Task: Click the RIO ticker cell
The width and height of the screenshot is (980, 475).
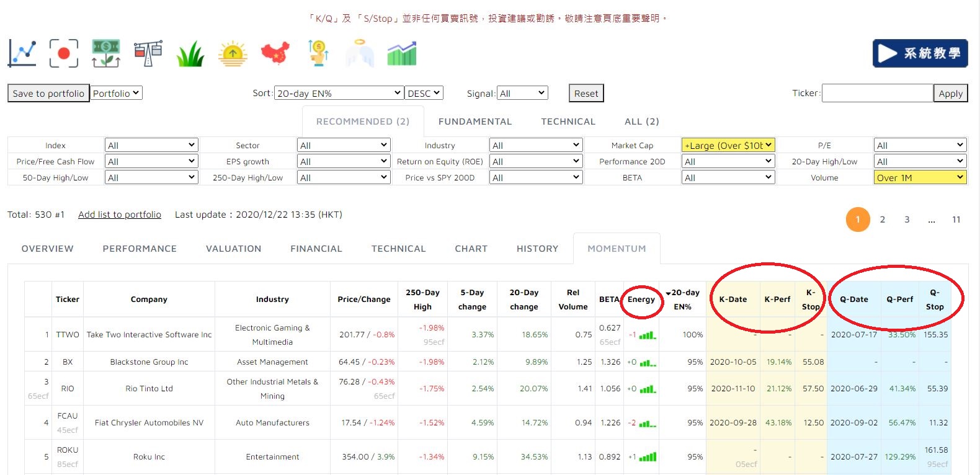Action: click(x=68, y=389)
